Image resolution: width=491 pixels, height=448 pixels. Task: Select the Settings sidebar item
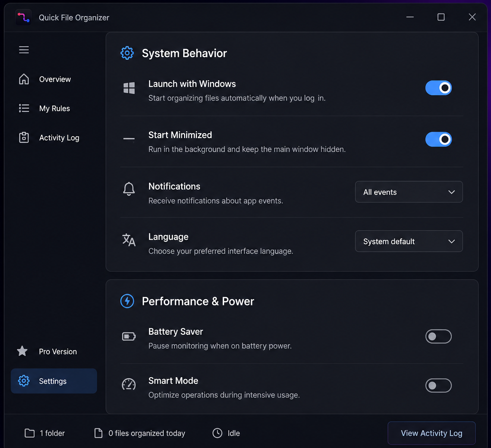[54, 381]
